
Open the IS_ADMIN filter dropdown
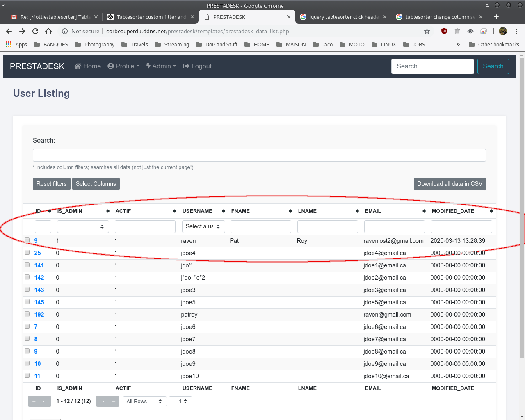tap(83, 226)
